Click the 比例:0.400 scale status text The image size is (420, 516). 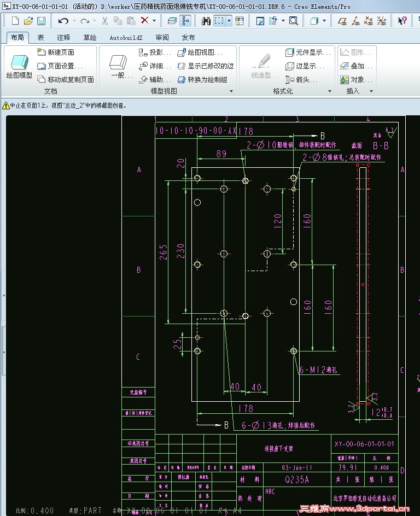click(x=34, y=511)
